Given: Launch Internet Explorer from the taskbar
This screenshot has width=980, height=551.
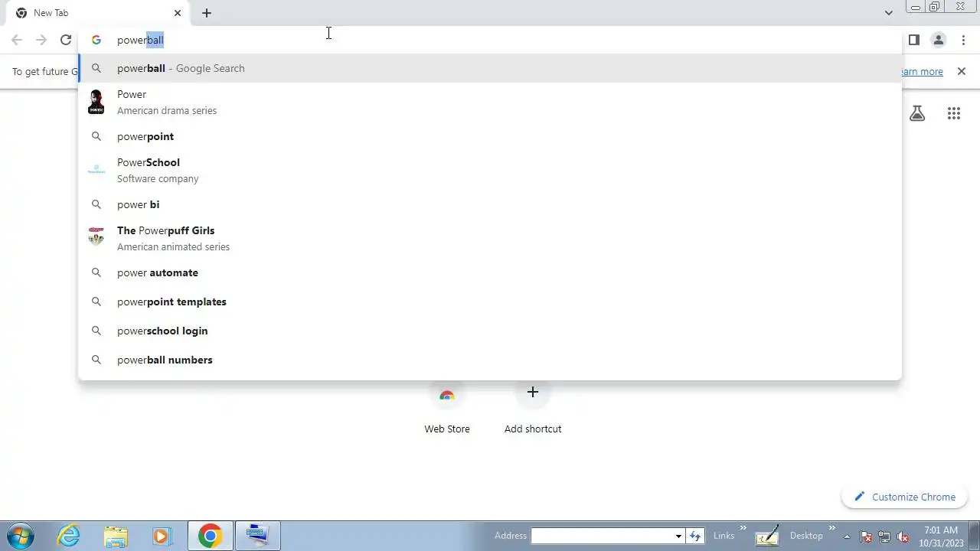Looking at the screenshot, I should (69, 536).
